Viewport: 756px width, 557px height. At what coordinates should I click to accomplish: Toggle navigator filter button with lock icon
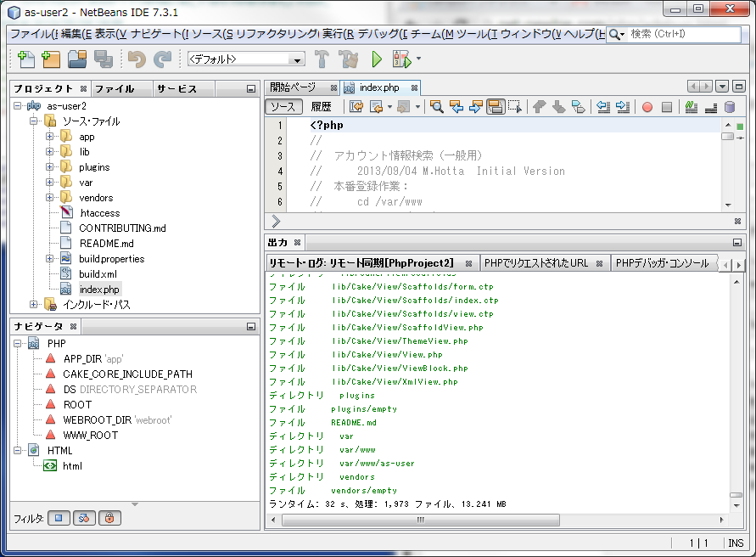[x=109, y=518]
